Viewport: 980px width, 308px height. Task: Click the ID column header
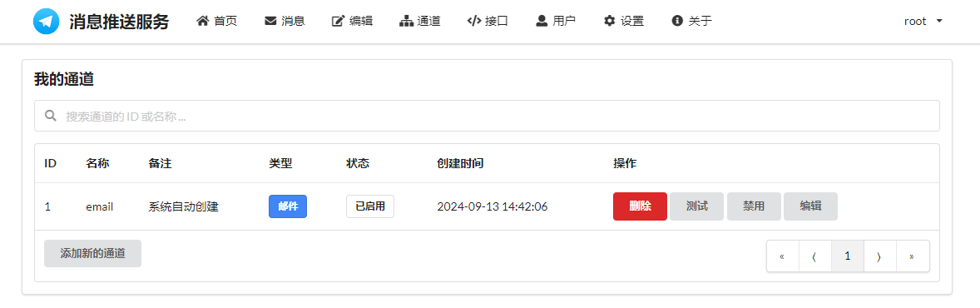[51, 163]
